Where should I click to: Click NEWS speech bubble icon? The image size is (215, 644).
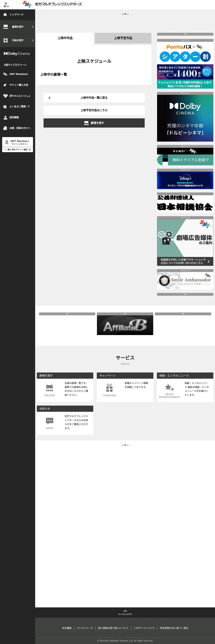click(x=50, y=421)
